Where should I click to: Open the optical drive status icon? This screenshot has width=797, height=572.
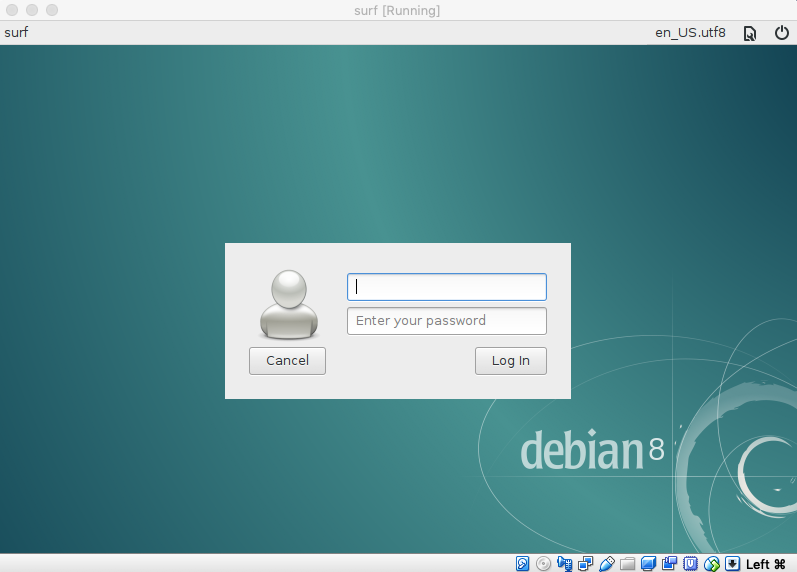(543, 563)
